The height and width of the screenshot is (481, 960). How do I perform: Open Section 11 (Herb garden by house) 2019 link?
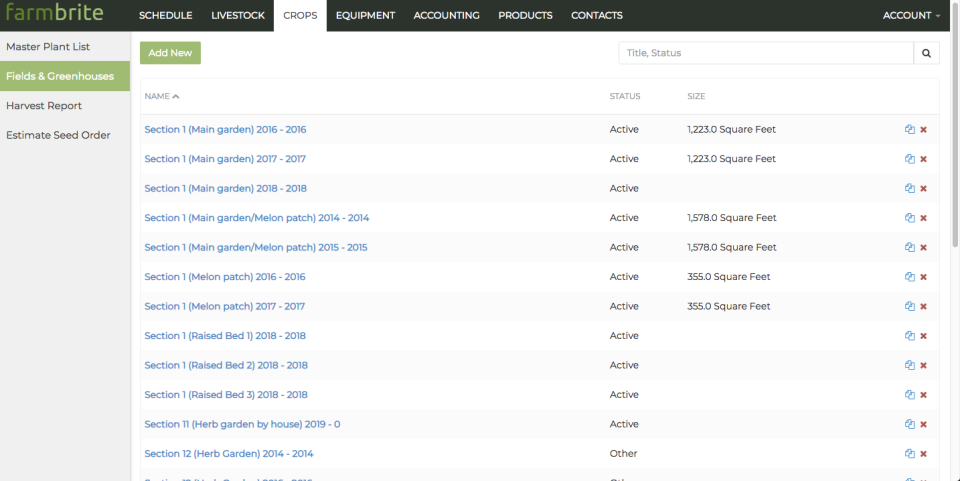coord(242,423)
